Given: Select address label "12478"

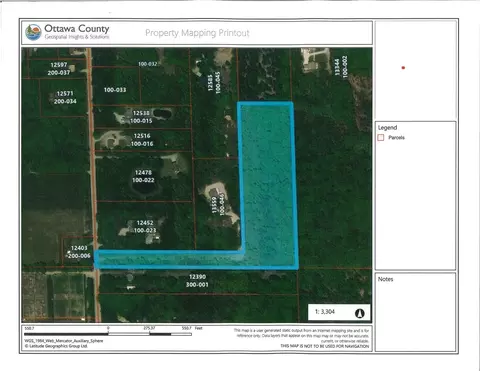Looking at the screenshot, I should (143, 172).
